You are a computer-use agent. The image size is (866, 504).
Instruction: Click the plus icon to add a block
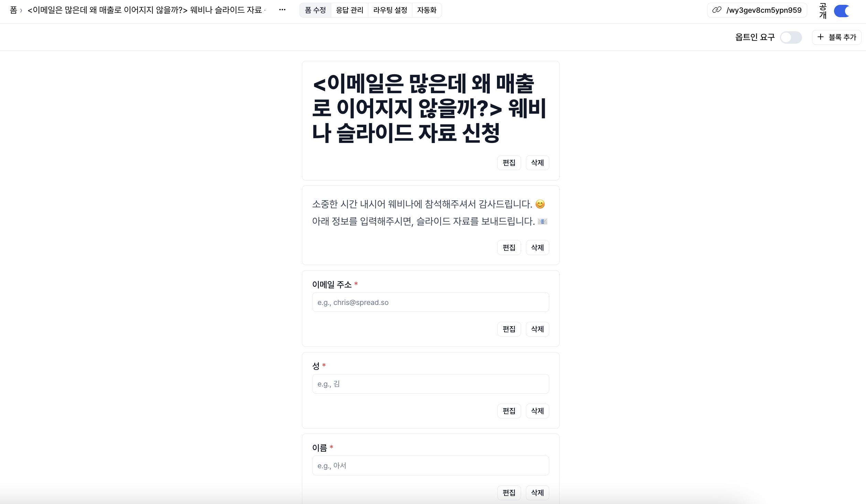pos(820,37)
